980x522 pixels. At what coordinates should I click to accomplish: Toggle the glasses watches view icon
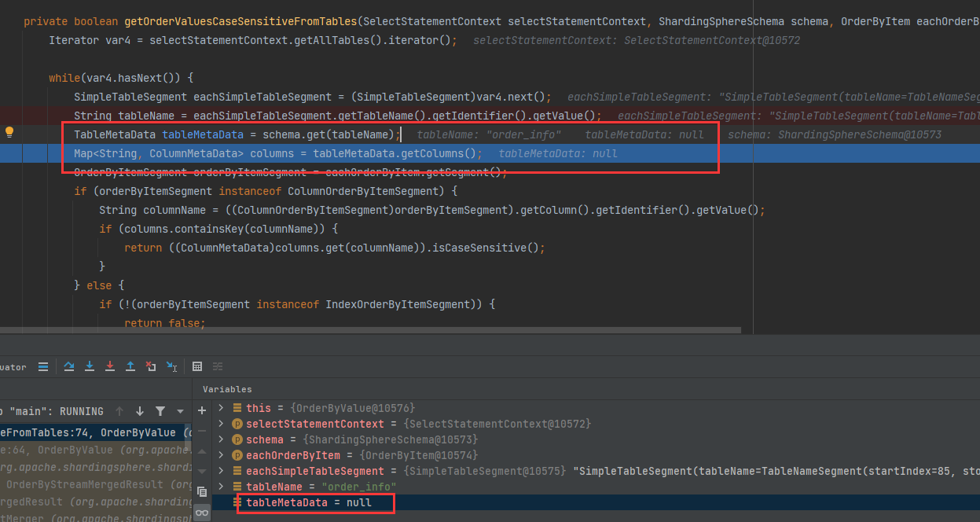[202, 513]
